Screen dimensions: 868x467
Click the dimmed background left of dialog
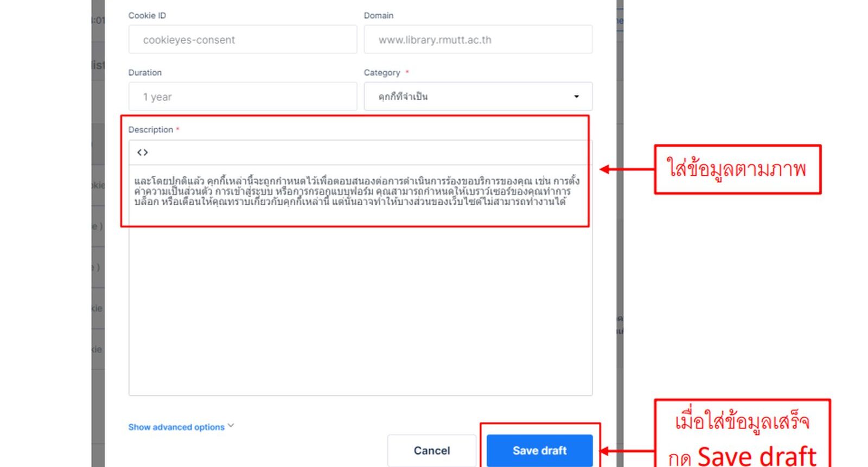pyautogui.click(x=98, y=233)
